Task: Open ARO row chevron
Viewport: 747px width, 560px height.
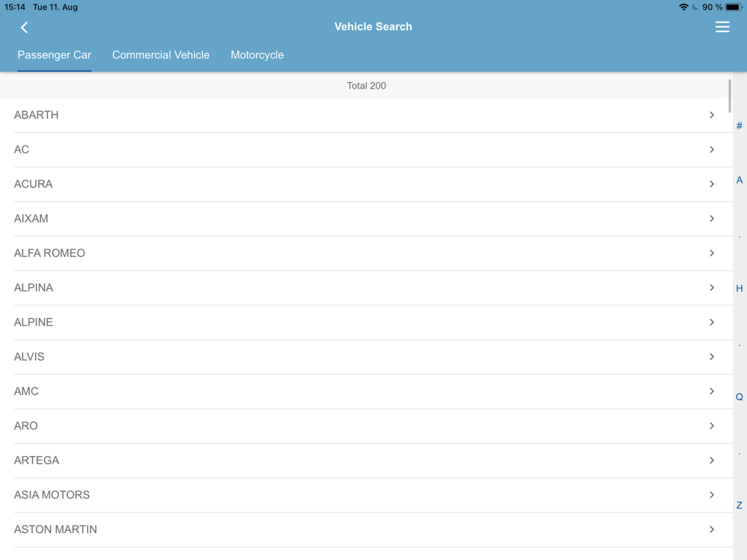Action: pyautogui.click(x=712, y=426)
